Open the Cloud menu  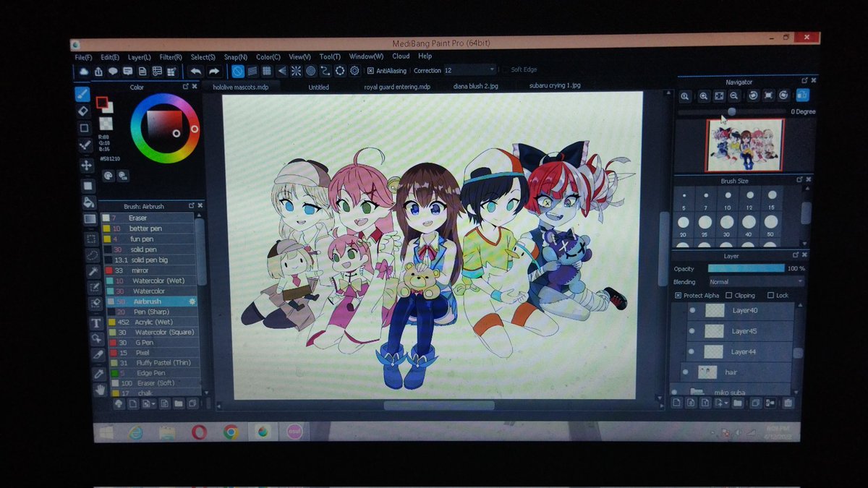click(401, 56)
